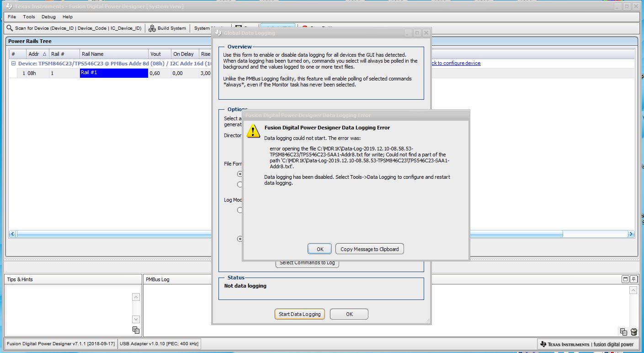Image resolution: width=644 pixels, height=353 pixels.
Task: Click the Rail Name column header
Action: point(114,54)
